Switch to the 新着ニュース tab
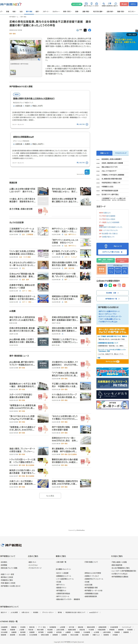Viewport: 138px width, 644px height. (104, 153)
